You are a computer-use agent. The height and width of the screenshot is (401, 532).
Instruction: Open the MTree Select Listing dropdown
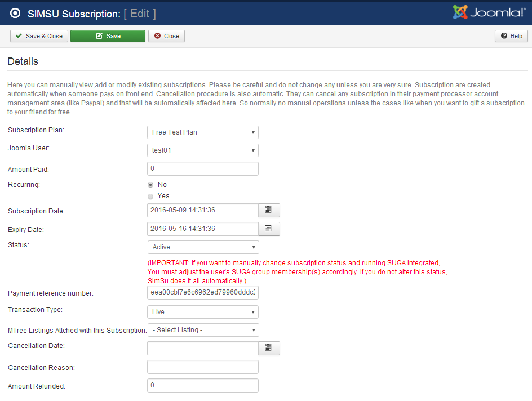[x=202, y=330]
